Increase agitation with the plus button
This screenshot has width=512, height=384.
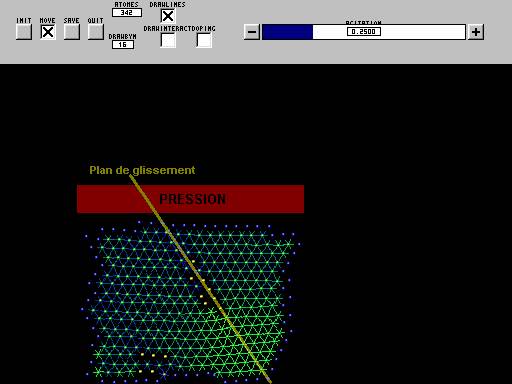(476, 32)
